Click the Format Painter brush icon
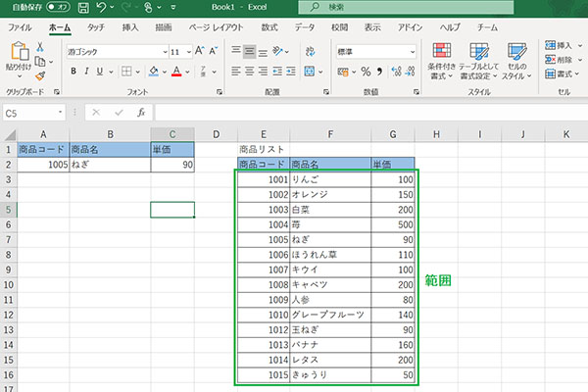The height and width of the screenshot is (392, 588). click(x=40, y=74)
